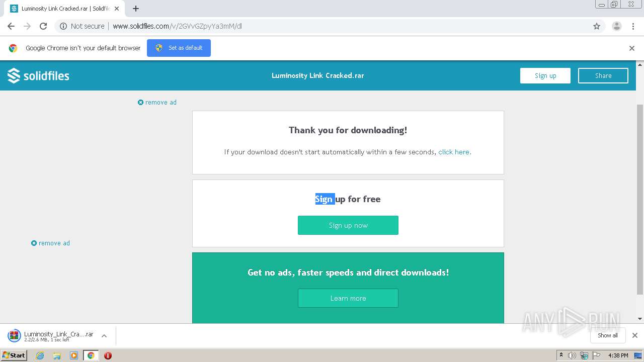Select the Chrome taskbar icon

(91, 355)
